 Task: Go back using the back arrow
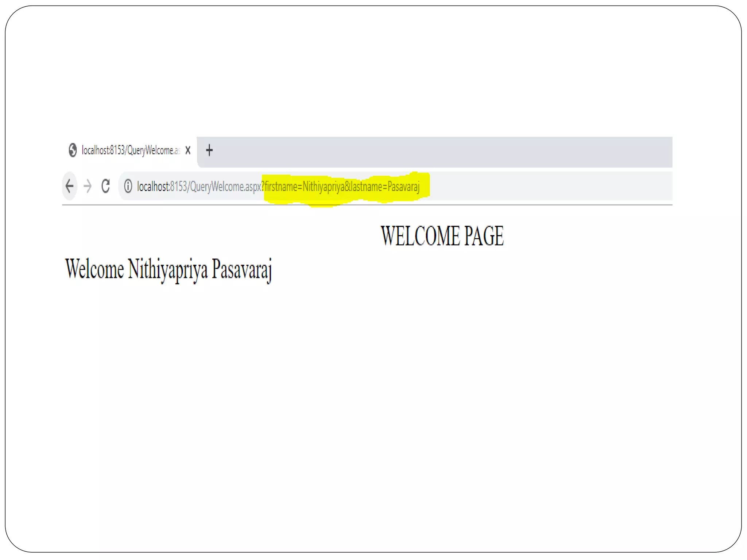coord(69,186)
